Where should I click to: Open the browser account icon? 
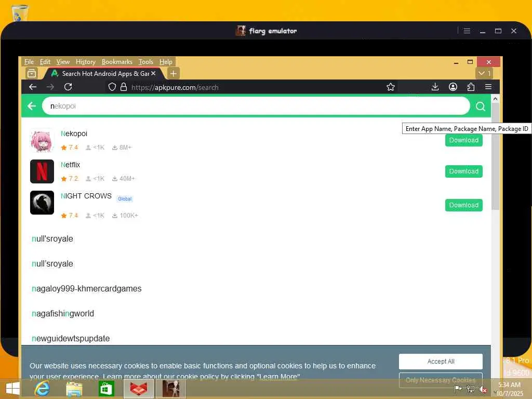(453, 87)
